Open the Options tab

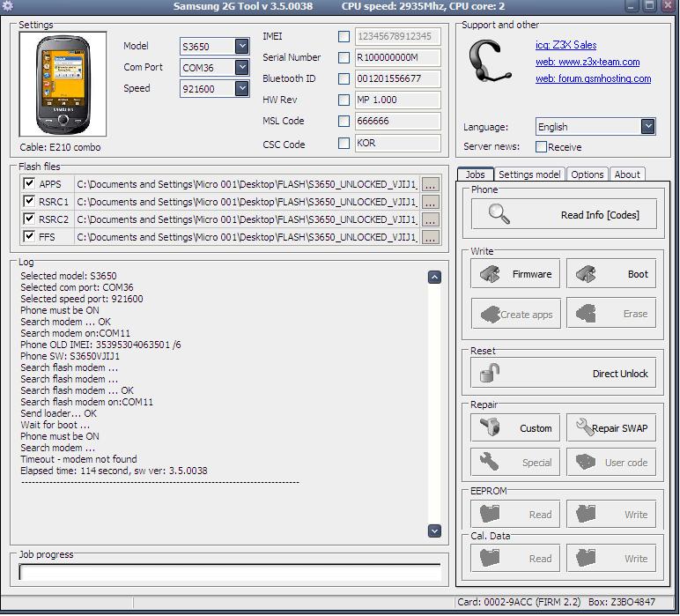point(588,174)
